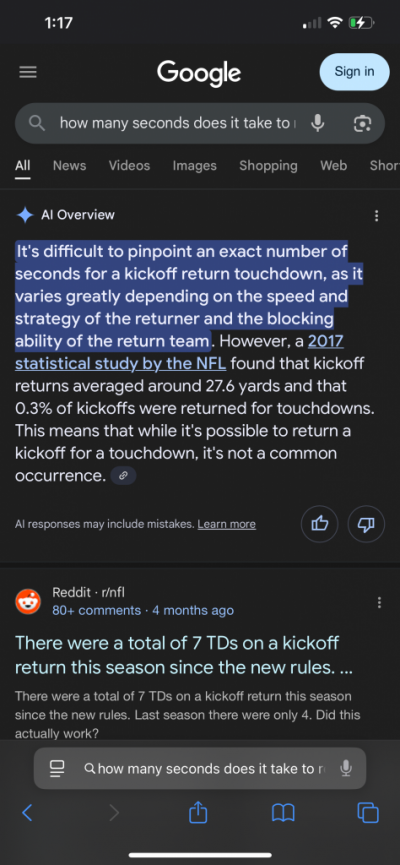Tap the Sign in button
Viewport: 400px width, 865px height.
pyautogui.click(x=354, y=72)
